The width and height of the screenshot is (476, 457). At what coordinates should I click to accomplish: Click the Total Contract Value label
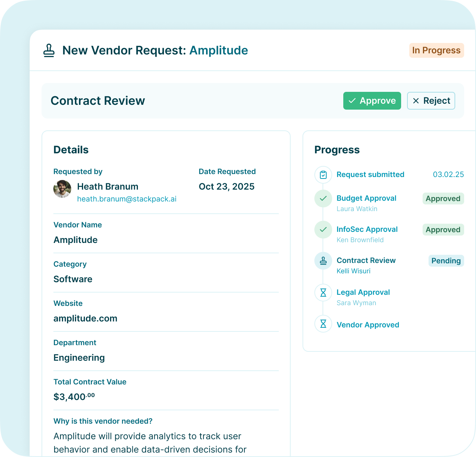coord(90,382)
